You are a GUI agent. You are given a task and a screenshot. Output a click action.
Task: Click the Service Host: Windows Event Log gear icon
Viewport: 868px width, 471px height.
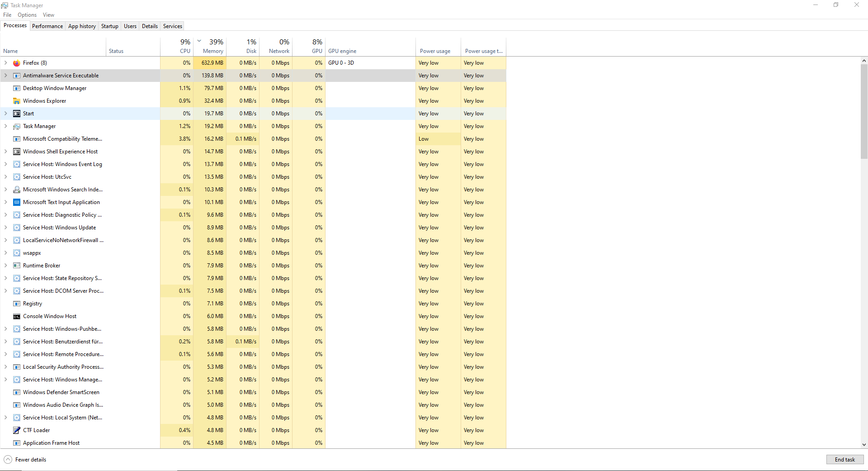click(17, 164)
